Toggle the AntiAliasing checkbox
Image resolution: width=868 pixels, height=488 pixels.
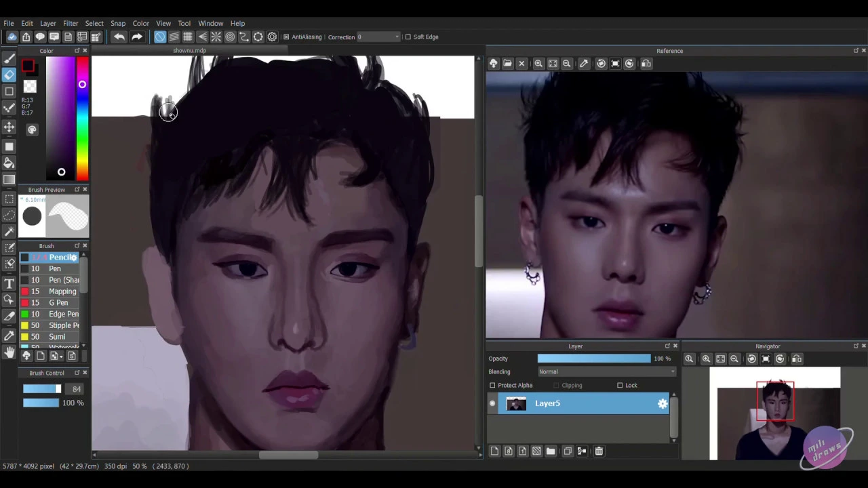coord(286,37)
